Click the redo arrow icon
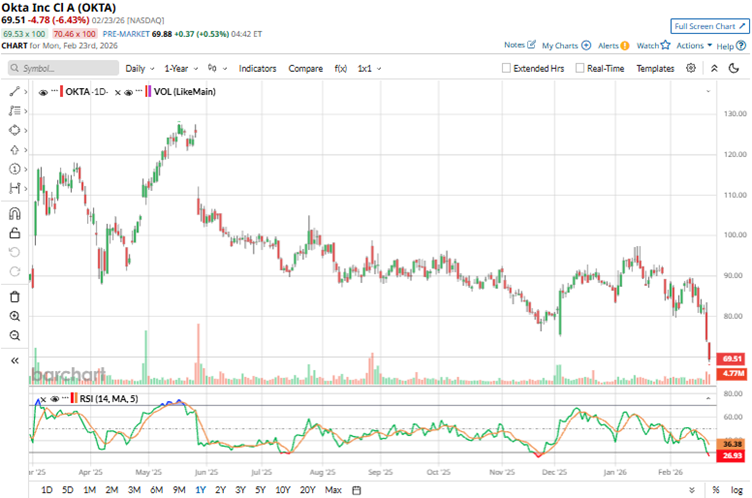 15,272
